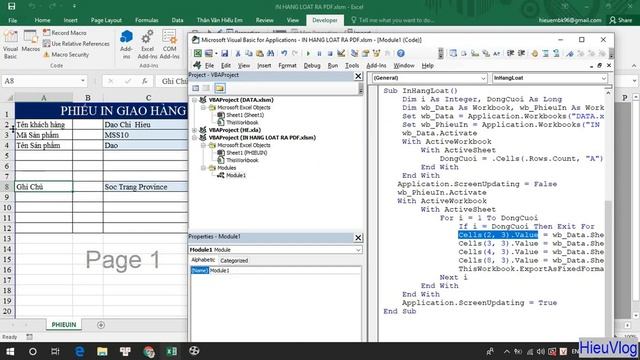Save the VBA project with disk icon
The image size is (640, 360).
[224, 53]
